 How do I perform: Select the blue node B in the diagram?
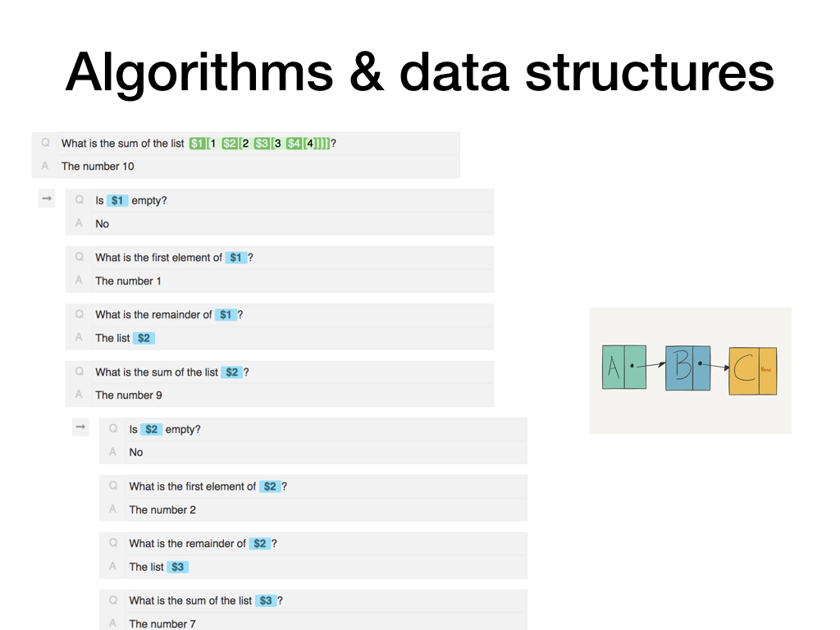(687, 367)
